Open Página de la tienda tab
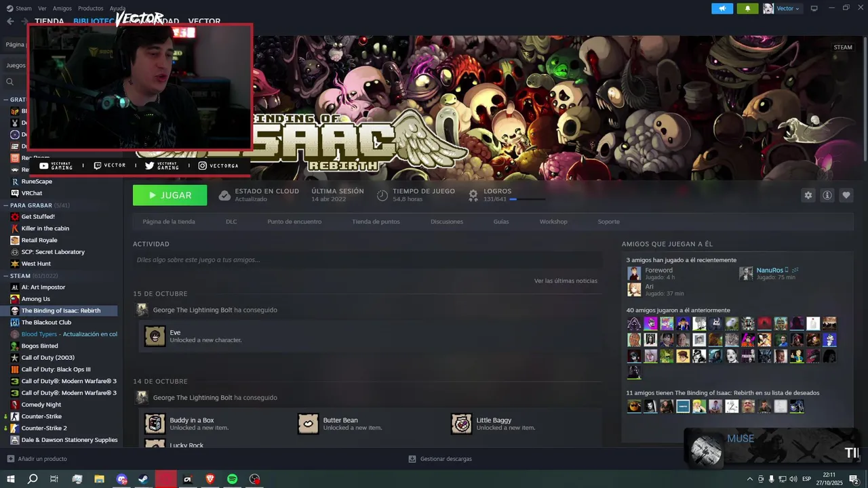The height and width of the screenshot is (488, 868). coord(169,222)
